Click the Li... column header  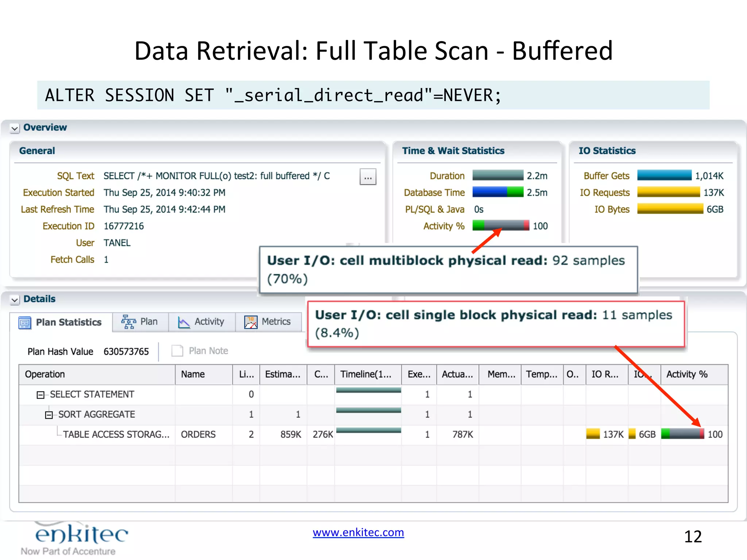pyautogui.click(x=246, y=374)
